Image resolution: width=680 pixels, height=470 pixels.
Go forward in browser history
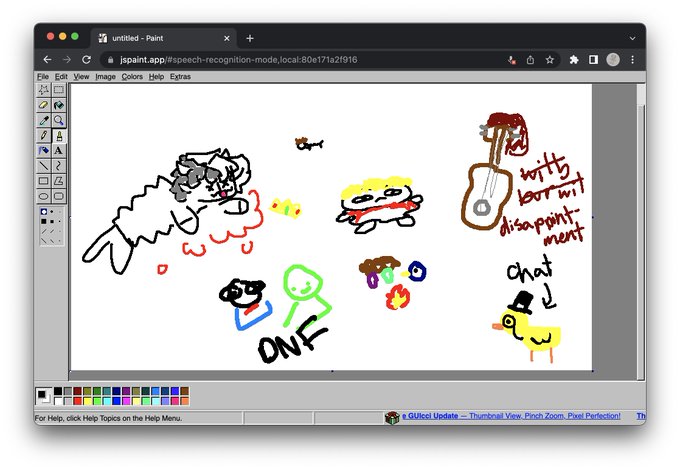pyautogui.click(x=66, y=59)
